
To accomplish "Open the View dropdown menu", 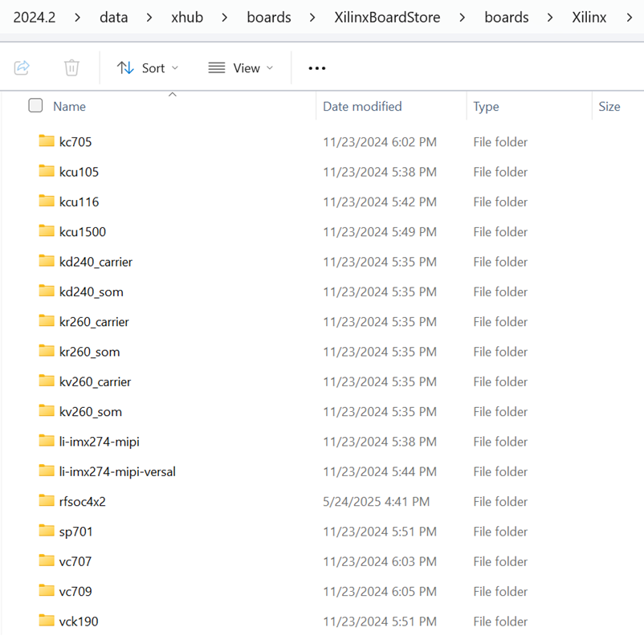I will [x=241, y=67].
